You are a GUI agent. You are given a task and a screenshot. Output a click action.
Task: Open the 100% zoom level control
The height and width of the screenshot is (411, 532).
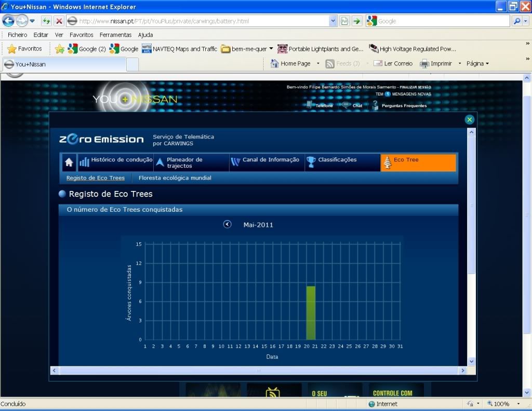(503, 404)
